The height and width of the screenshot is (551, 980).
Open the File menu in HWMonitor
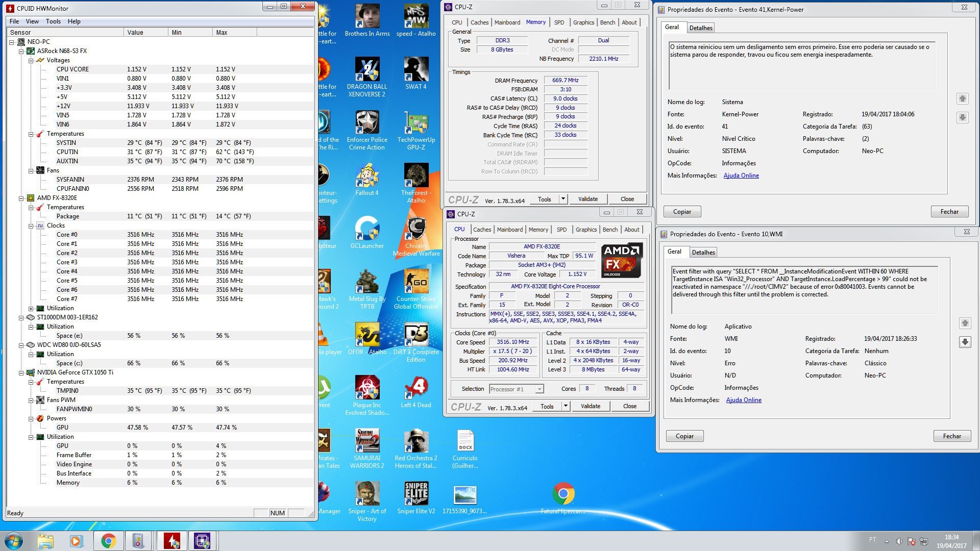point(14,21)
